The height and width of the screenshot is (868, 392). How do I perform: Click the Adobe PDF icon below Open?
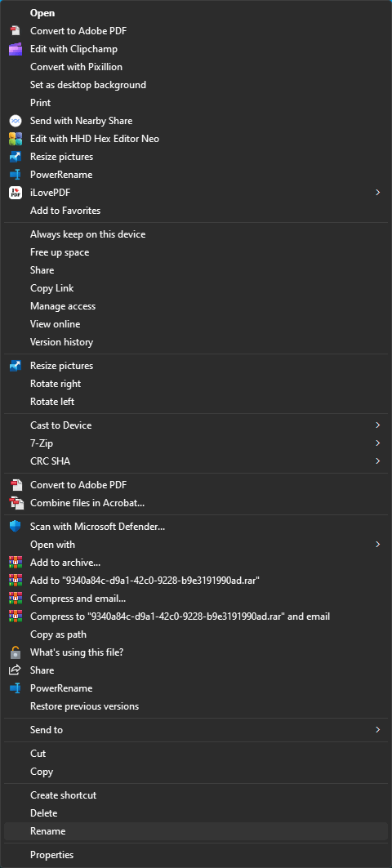tap(16, 31)
